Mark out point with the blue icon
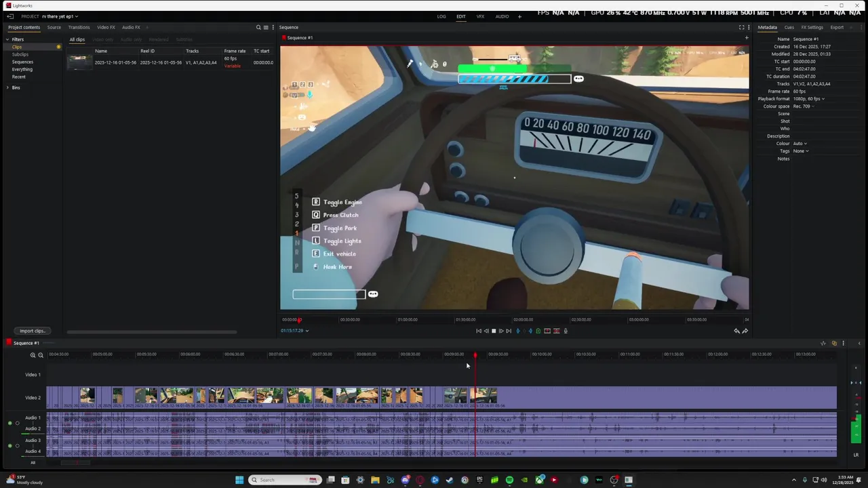 [x=530, y=331]
